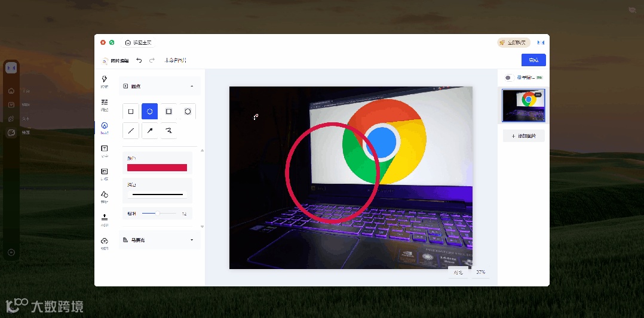The height and width of the screenshot is (318, 644).
Task: Toggle the batch output switch
Action: point(509,78)
